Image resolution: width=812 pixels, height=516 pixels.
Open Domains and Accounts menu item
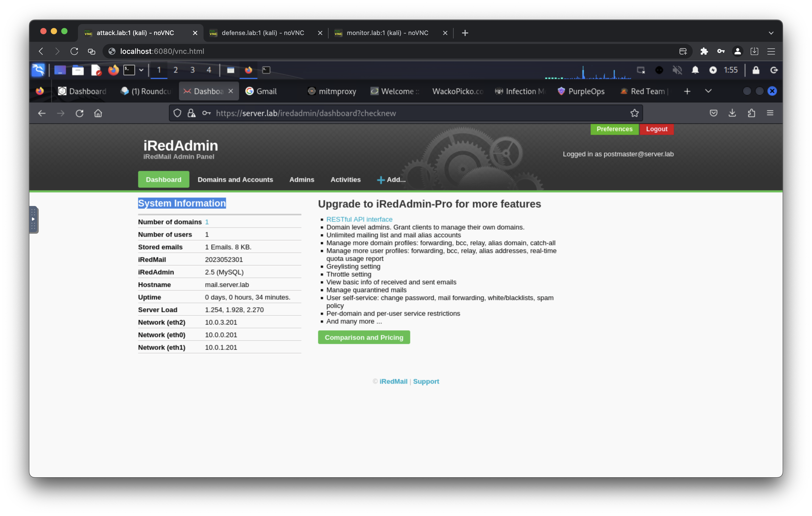(235, 180)
